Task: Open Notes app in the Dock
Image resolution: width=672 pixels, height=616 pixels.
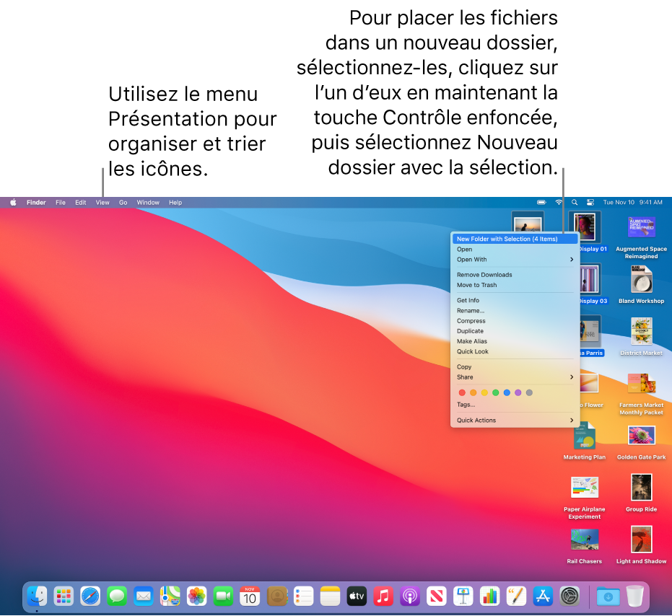Action: point(330,596)
